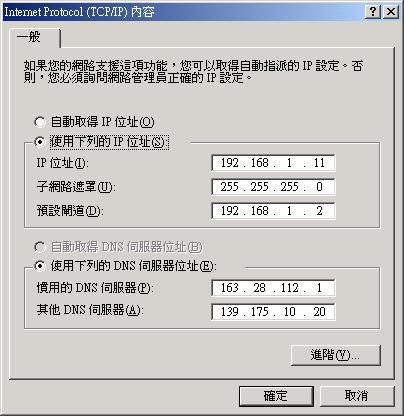Select use the following DNS server addresses
404x416 pixels.
(x=40, y=266)
